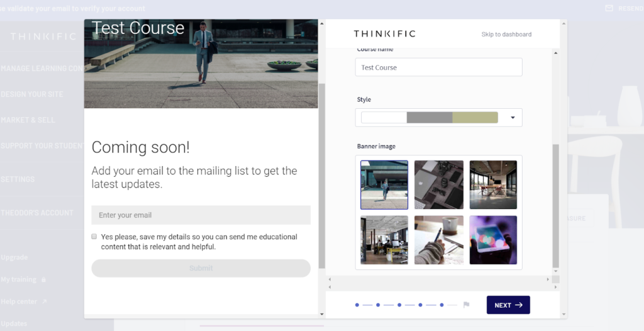Viewport: 644px width, 331px height.
Task: Choose the coffee and notebook banner image
Action: pos(438,240)
